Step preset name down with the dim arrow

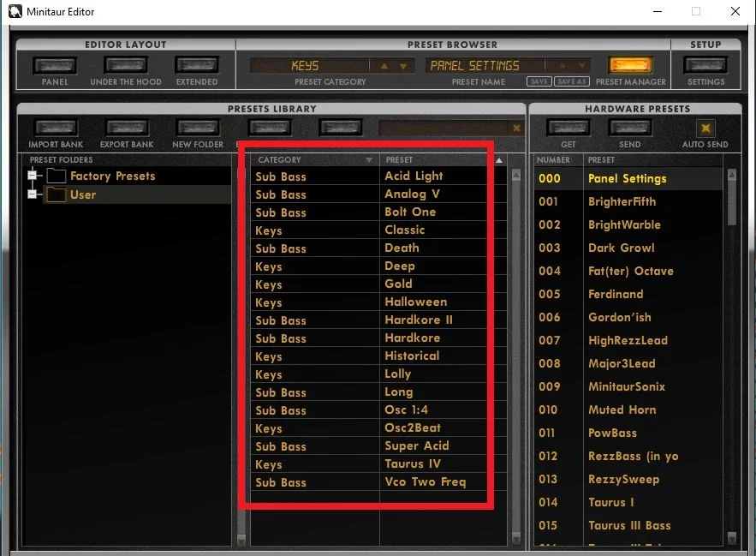pyautogui.click(x=582, y=66)
